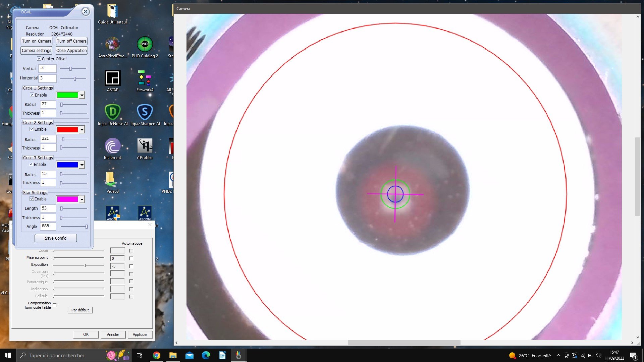The image size is (644, 362).
Task: Click the Horizontal offset slider handle
Action: click(x=75, y=79)
